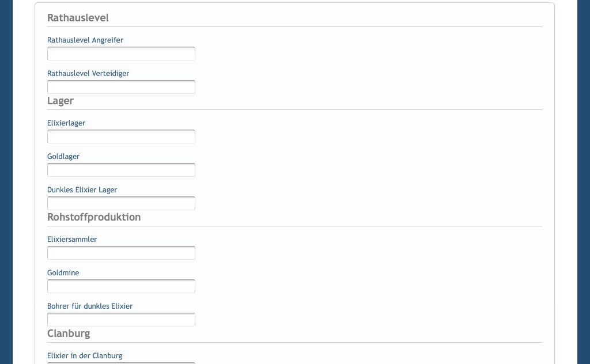This screenshot has height=364, width=590.
Task: Click the "Lager" section heading
Action: point(60,101)
